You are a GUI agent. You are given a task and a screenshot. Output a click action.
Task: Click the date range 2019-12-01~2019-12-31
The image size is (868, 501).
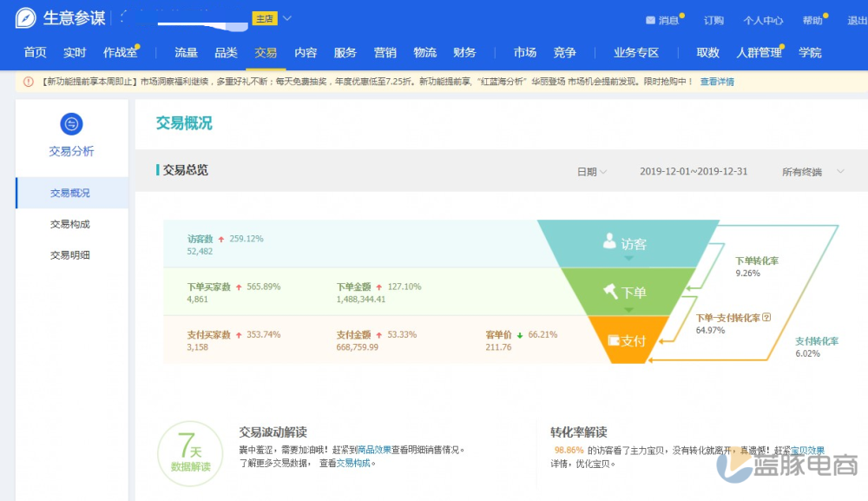pos(694,172)
